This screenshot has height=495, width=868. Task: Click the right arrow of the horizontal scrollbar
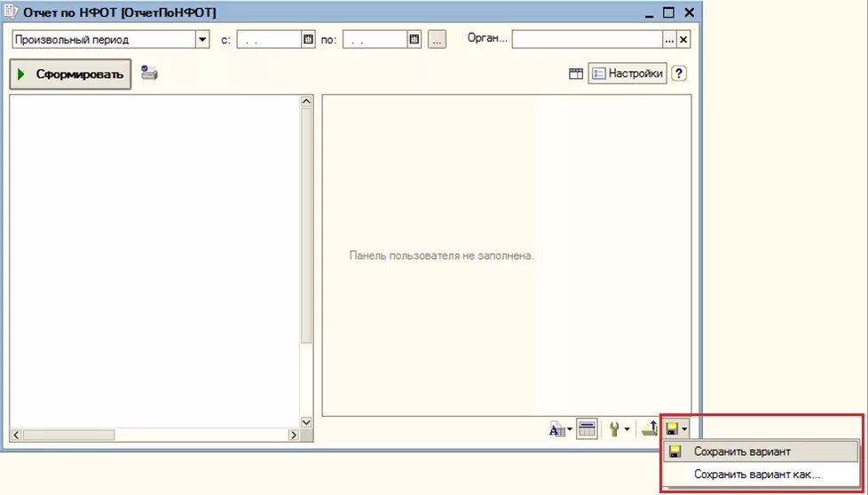pyautogui.click(x=294, y=435)
